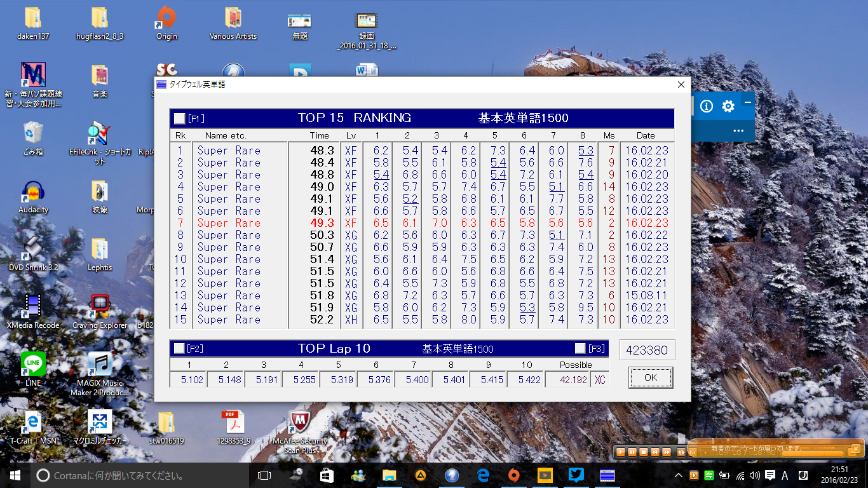Open Twitter from the taskbar
Viewport: 868px width, 488px height.
point(576,475)
